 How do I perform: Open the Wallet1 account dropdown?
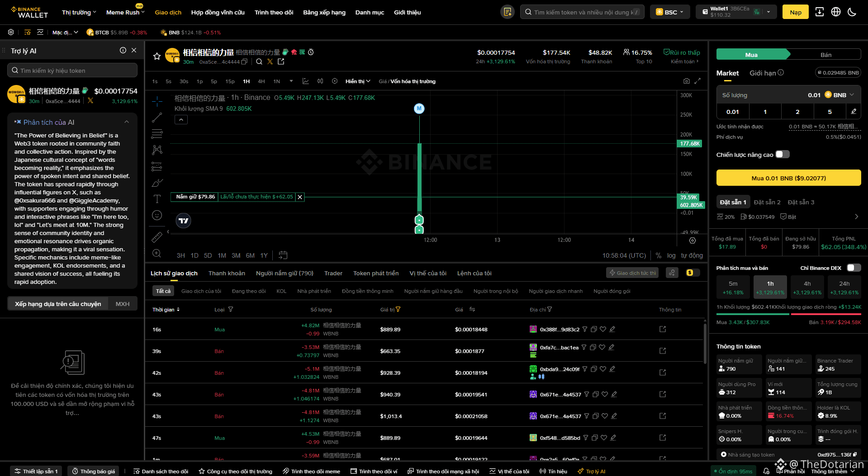pos(736,12)
